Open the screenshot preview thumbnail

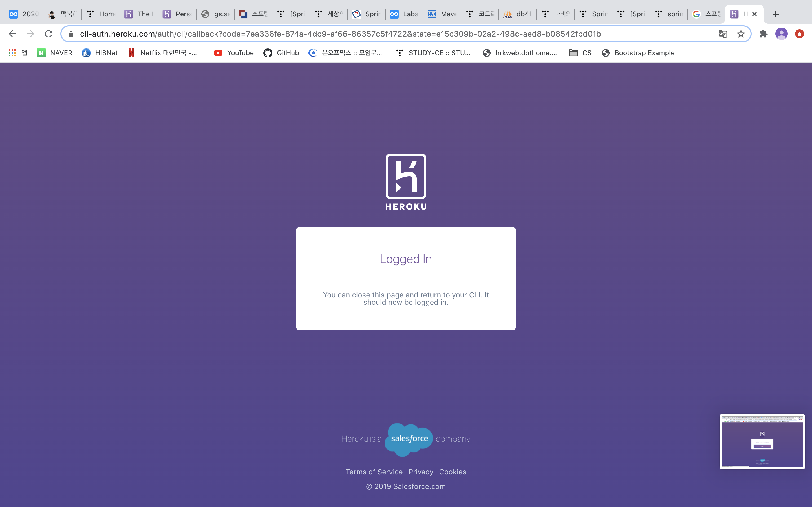point(762,441)
